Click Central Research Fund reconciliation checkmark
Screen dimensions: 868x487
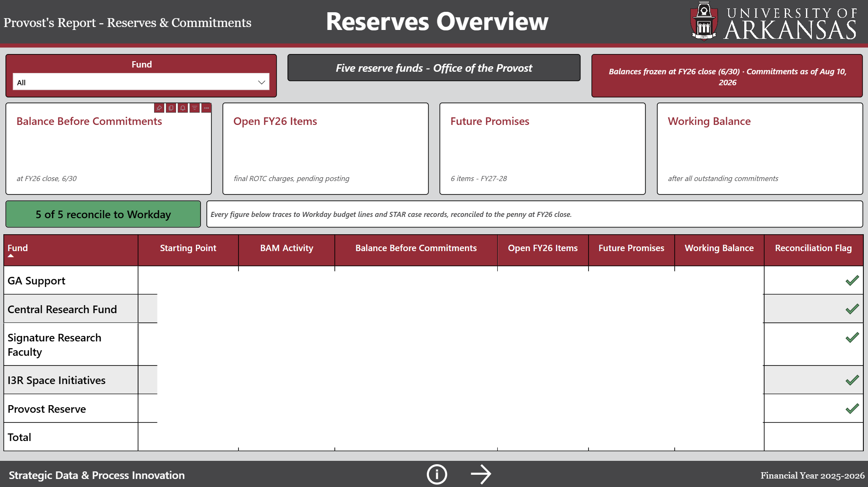[852, 309]
